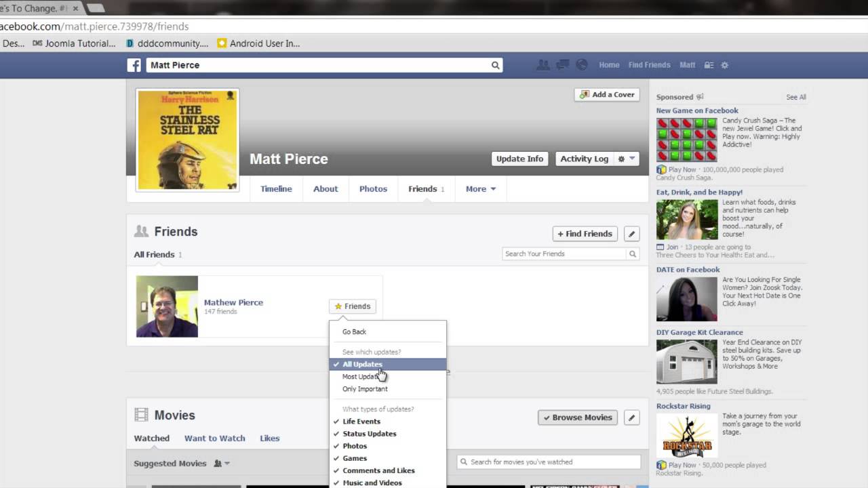Click Find Friends in top bar
868x488 pixels.
coord(649,65)
